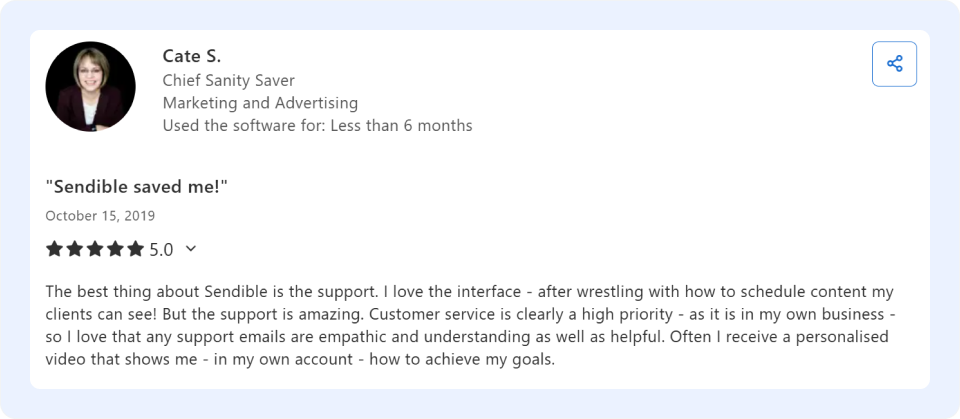Screen dimensions: 960x419
Task: Click the share icon button
Action: tap(894, 64)
